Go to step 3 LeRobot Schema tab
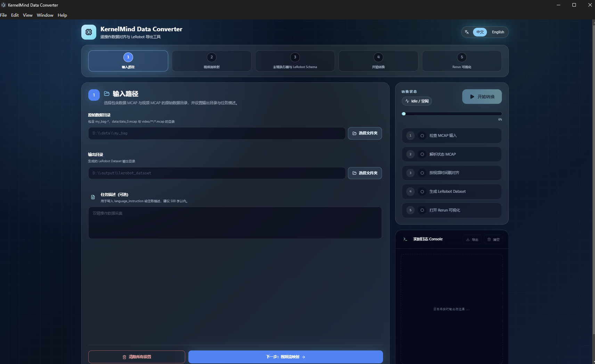Viewport: 595px width, 364px height. (295, 61)
